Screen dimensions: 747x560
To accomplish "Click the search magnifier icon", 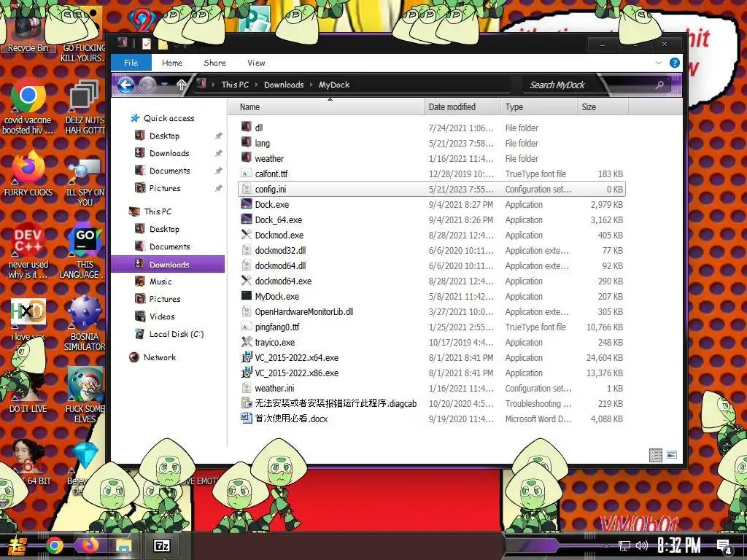I will click(659, 85).
